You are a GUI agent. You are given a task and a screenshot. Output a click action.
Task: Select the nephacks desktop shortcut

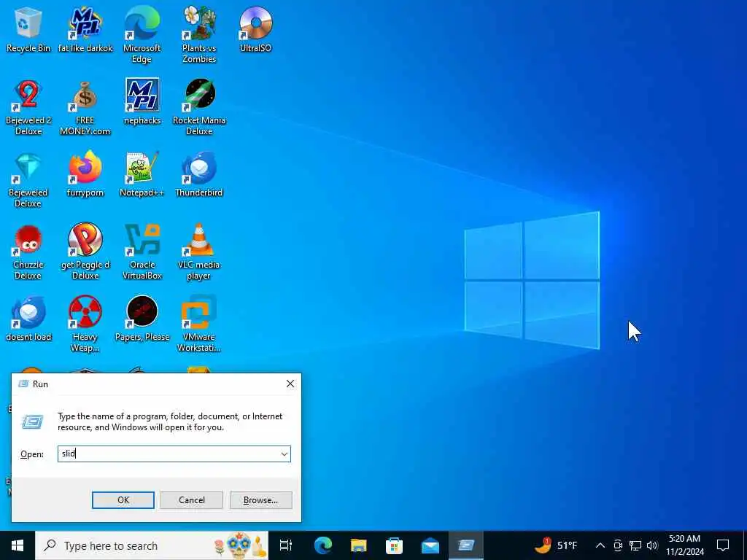coord(142,102)
